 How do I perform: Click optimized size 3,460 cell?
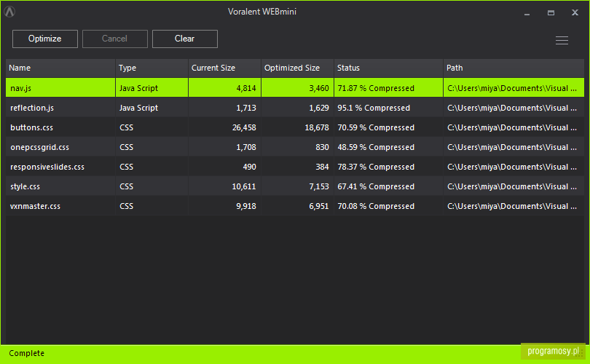point(297,88)
